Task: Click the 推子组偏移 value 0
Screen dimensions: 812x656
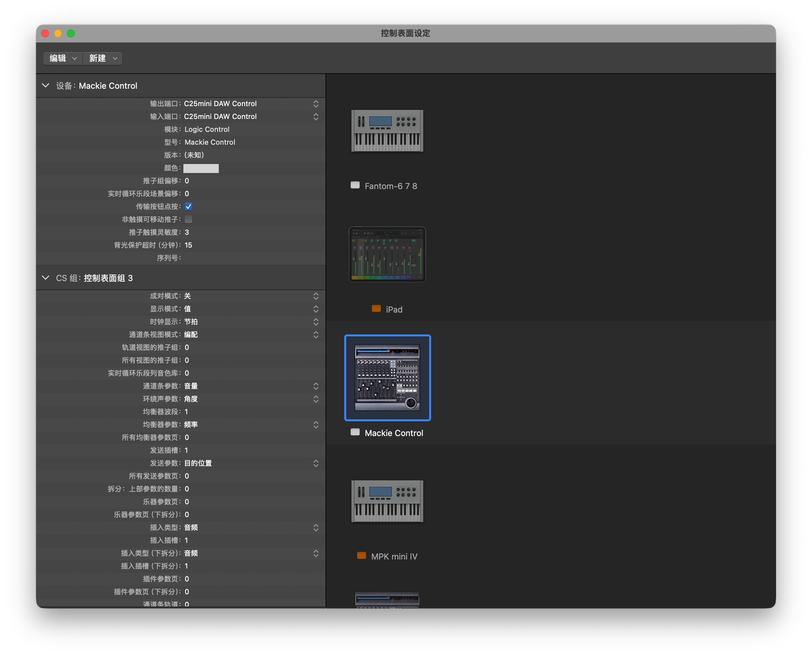Action: (x=187, y=181)
